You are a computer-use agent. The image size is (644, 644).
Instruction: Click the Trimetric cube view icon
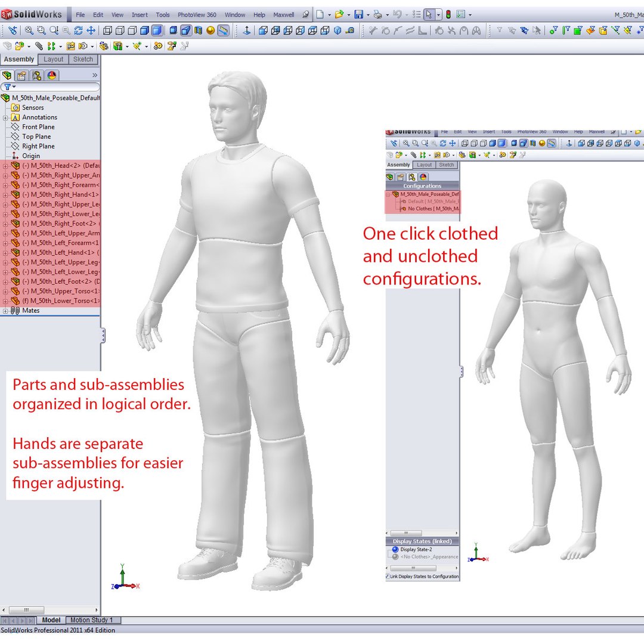coord(338,30)
